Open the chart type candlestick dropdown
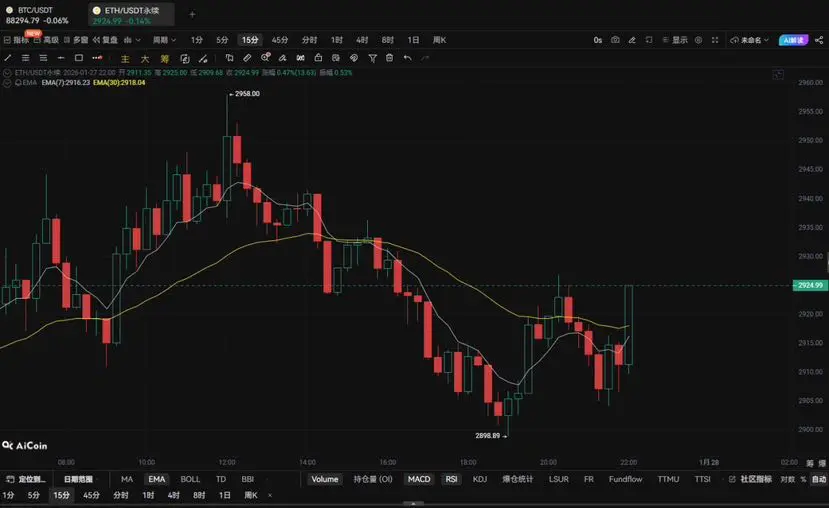 (x=132, y=40)
